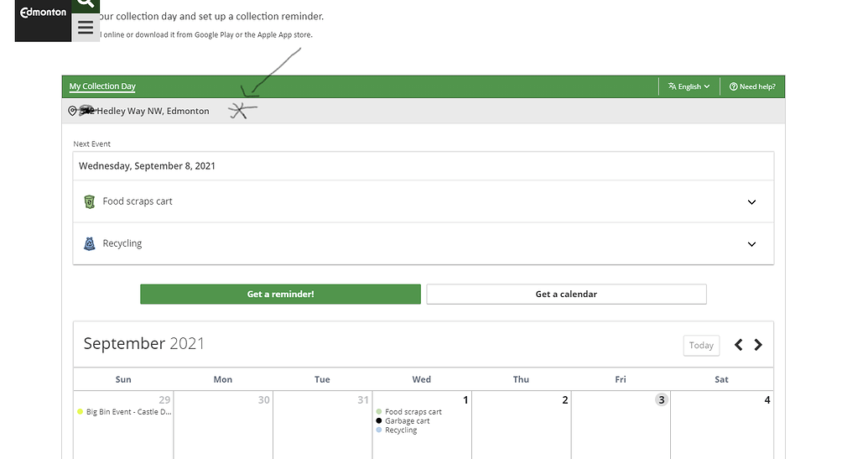Open the My Collection Day tab

tap(102, 86)
